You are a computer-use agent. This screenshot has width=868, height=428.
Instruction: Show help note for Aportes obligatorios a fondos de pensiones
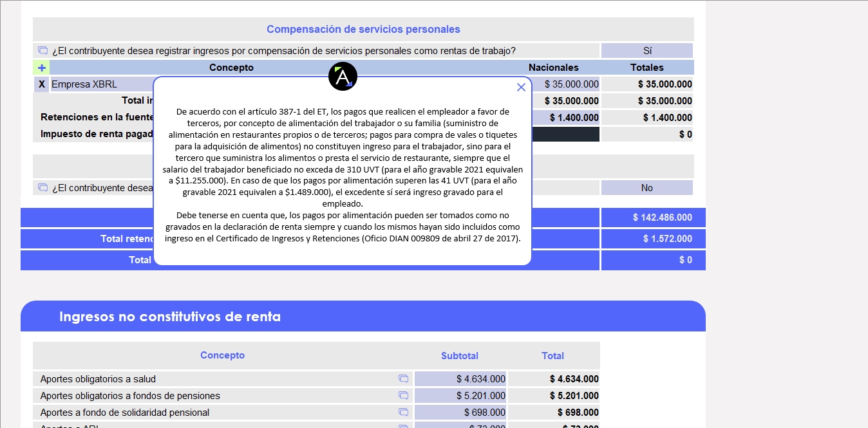click(x=403, y=395)
